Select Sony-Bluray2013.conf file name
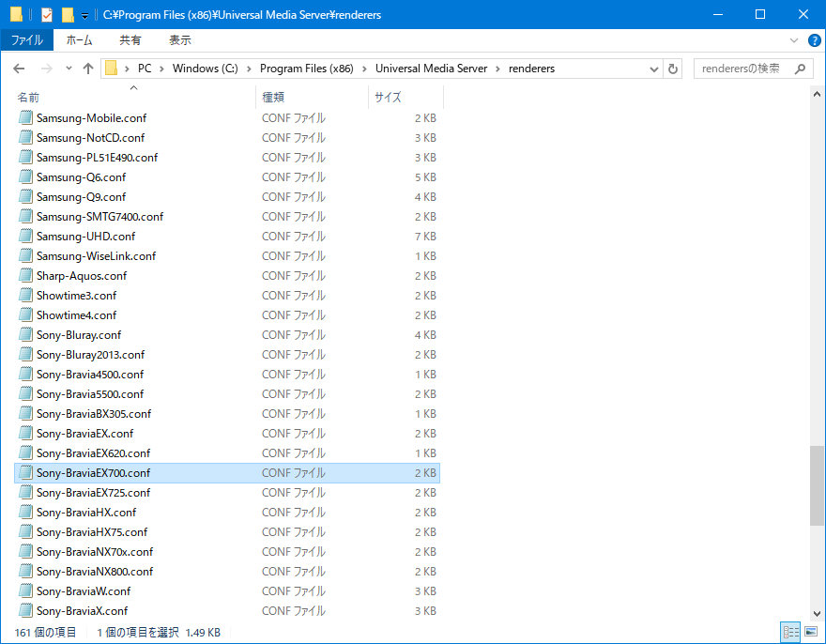This screenshot has height=644, width=826. pos(91,354)
